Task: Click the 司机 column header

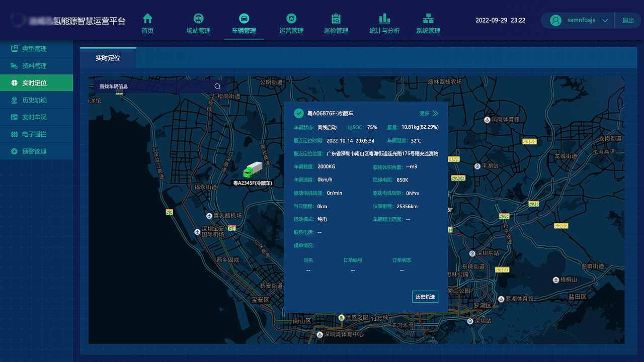Action: pyautogui.click(x=308, y=260)
